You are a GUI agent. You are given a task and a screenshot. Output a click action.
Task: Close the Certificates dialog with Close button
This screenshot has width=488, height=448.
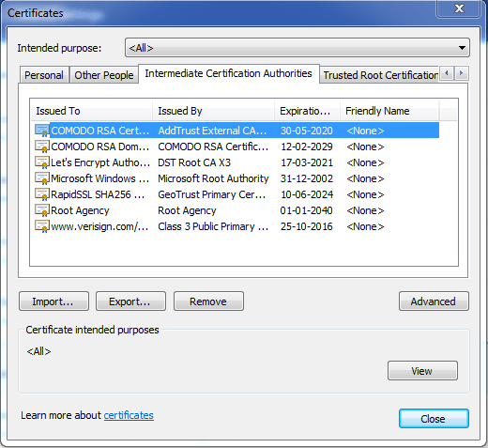click(x=434, y=418)
